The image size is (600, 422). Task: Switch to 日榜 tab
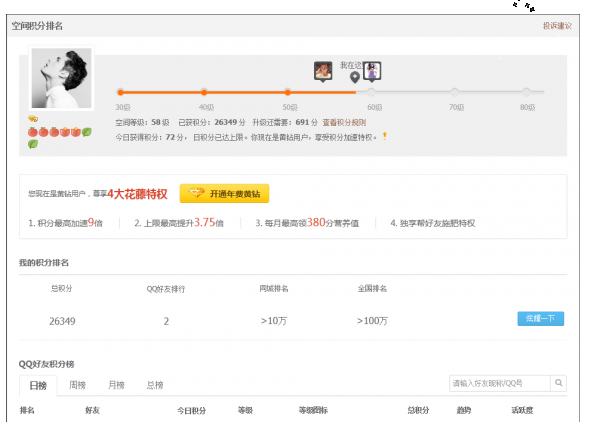point(38,385)
